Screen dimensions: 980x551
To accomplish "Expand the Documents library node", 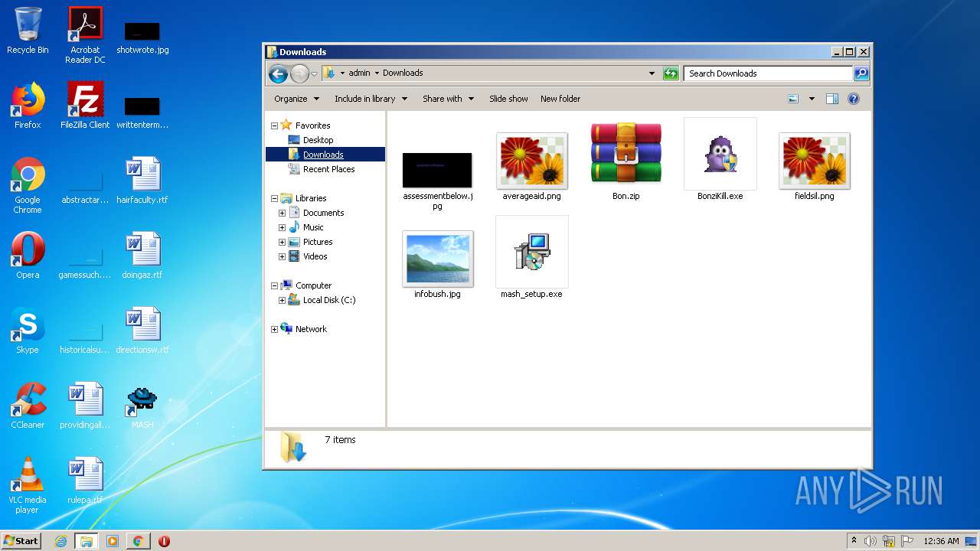I will 282,213.
